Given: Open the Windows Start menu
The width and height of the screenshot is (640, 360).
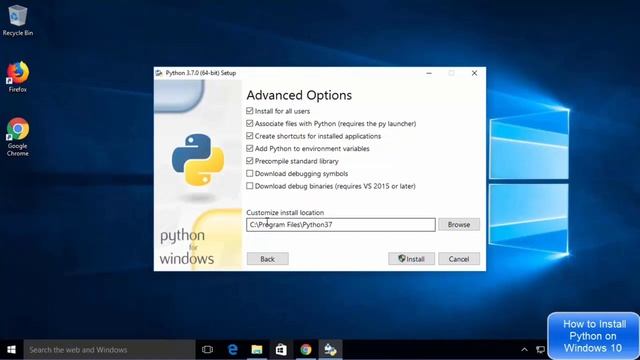Looking at the screenshot, I should 11,350.
